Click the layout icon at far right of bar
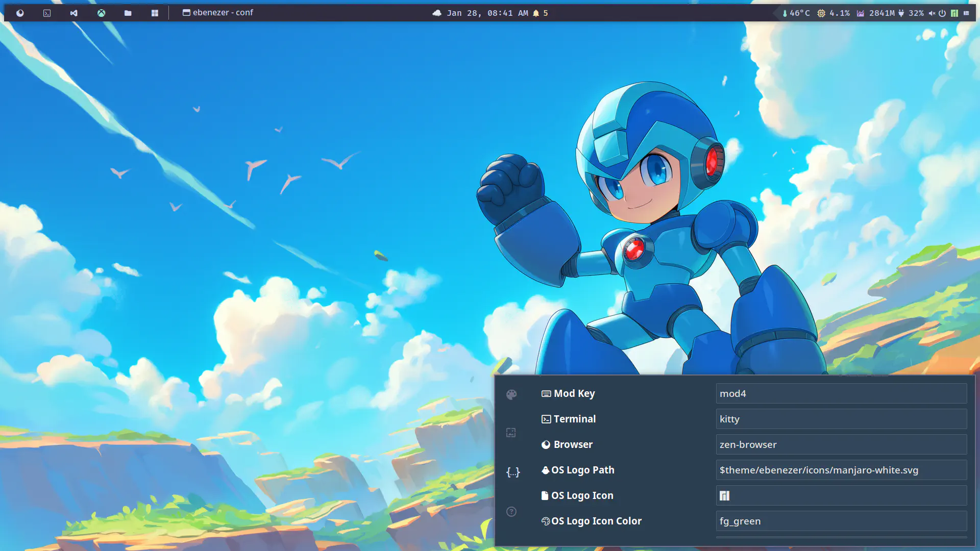The height and width of the screenshot is (551, 980). coord(966,13)
